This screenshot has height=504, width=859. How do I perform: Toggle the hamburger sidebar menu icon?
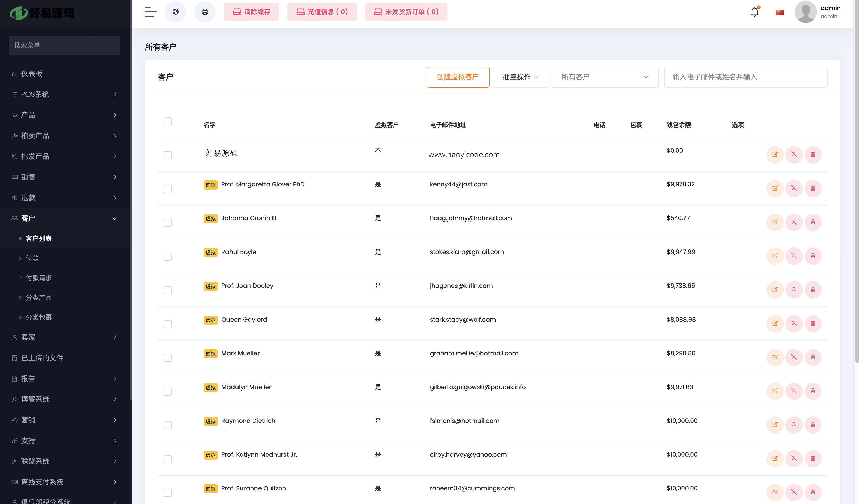(x=150, y=12)
